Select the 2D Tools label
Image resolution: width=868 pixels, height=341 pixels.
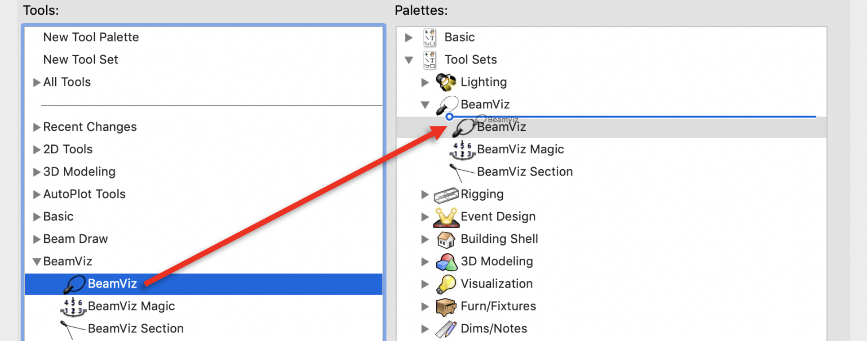(x=68, y=149)
